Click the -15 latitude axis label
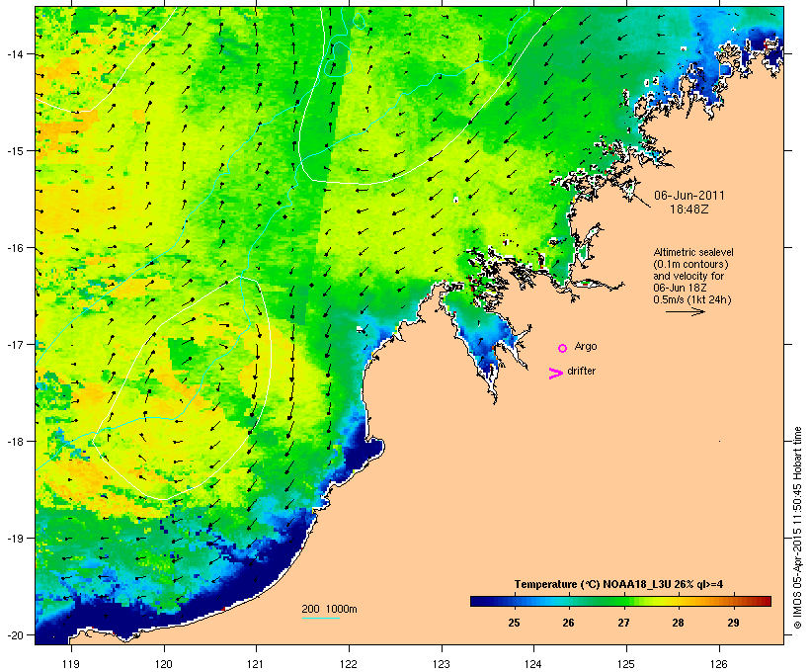The image size is (810, 672). click(14, 151)
